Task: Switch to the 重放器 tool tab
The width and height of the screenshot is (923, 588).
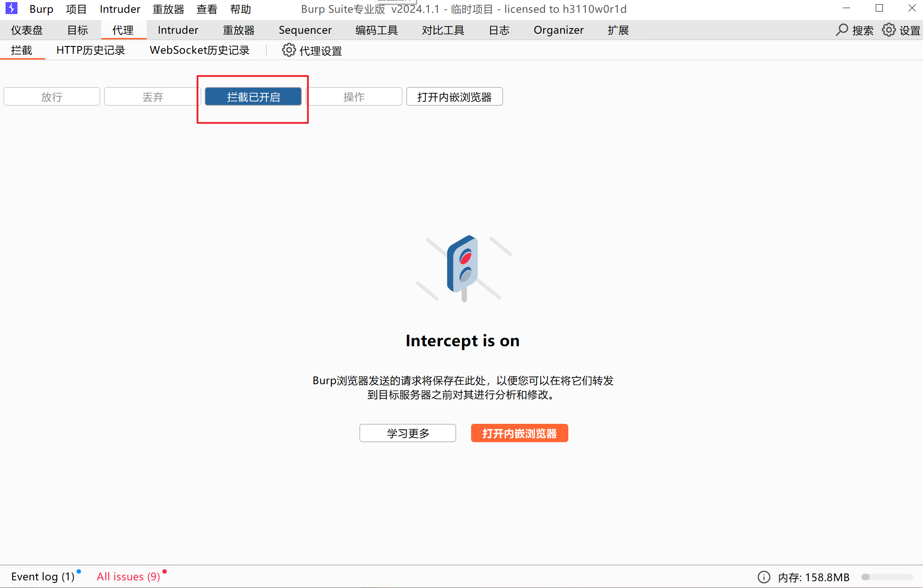Action: [239, 30]
